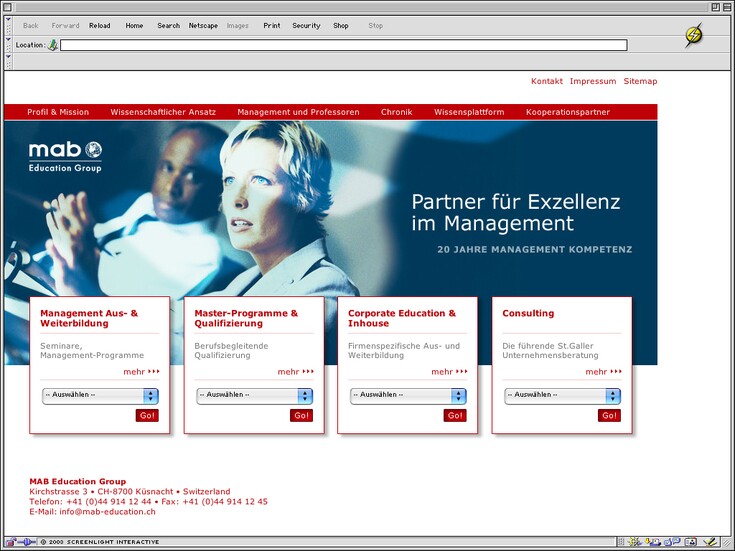This screenshot has width=735, height=551.
Task: Collapse the empty personal toolbar using its triangle
Action: [8, 56]
